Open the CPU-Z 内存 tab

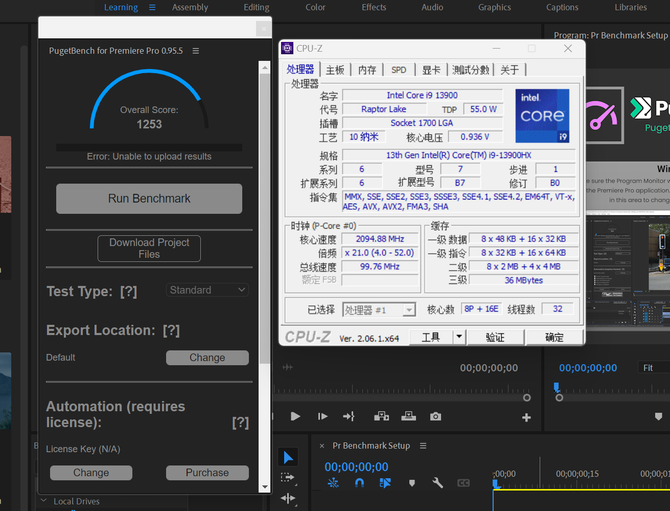pos(367,70)
